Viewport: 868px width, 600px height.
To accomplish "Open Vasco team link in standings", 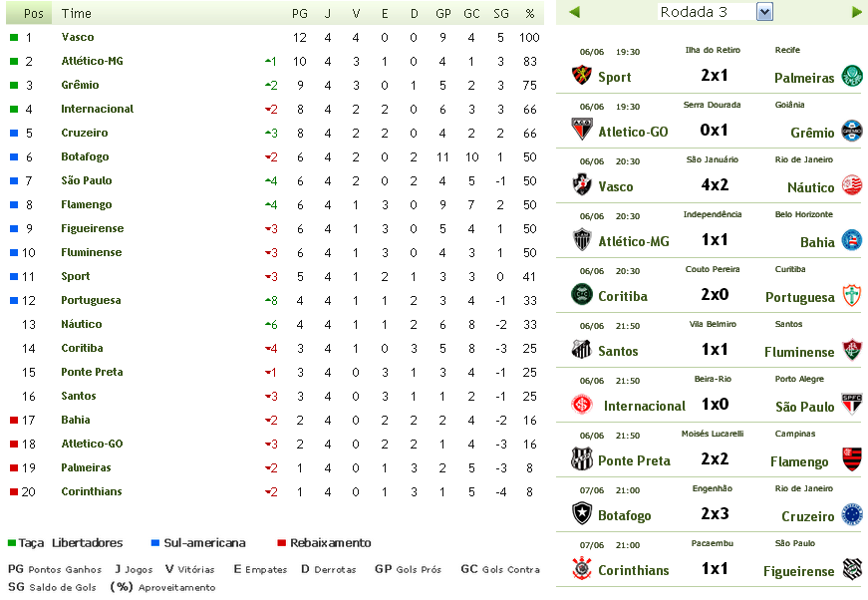I will [x=78, y=37].
